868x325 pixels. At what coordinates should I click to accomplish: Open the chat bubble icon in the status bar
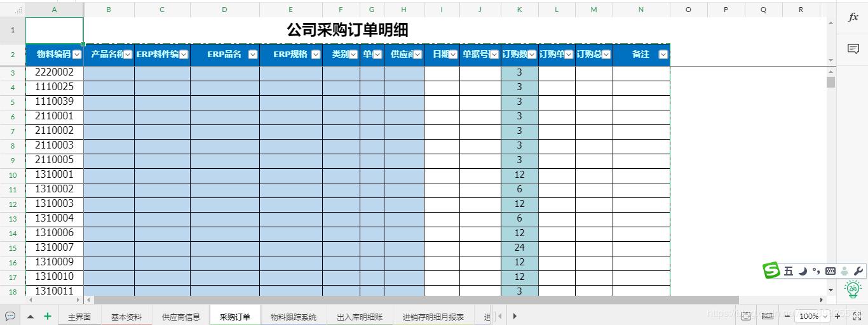[x=10, y=316]
